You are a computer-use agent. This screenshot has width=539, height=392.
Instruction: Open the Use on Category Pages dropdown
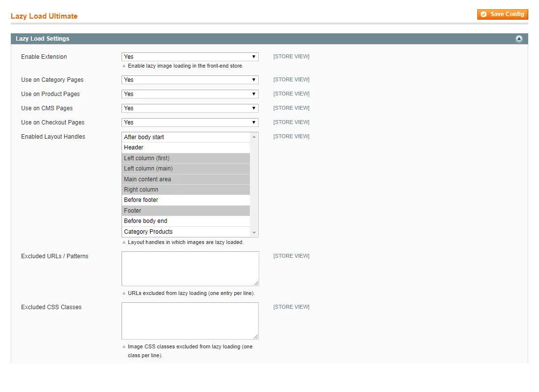pyautogui.click(x=190, y=80)
